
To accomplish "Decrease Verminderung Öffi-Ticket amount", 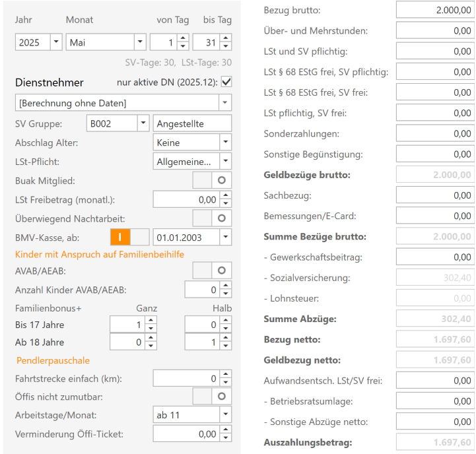I will [x=226, y=438].
